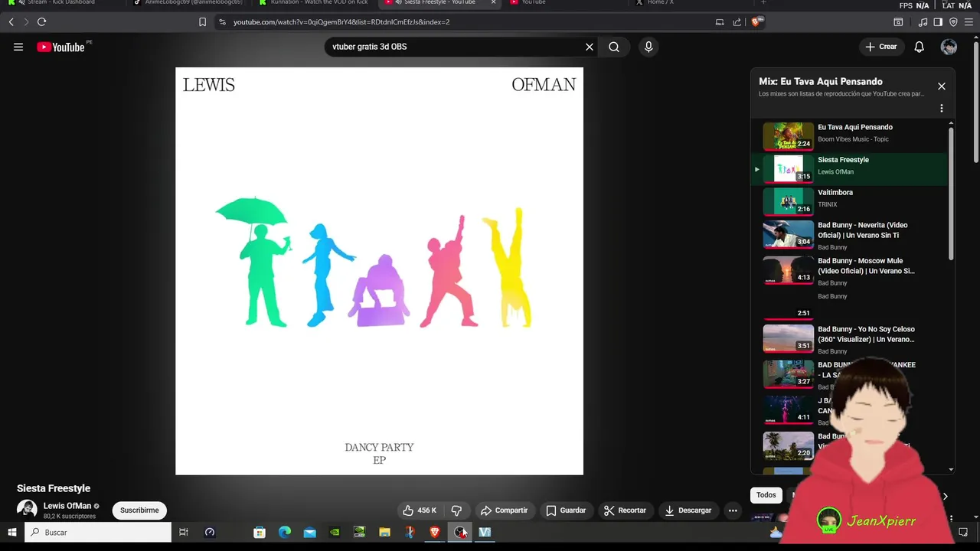Click the Dancy Party album art video

379,271
